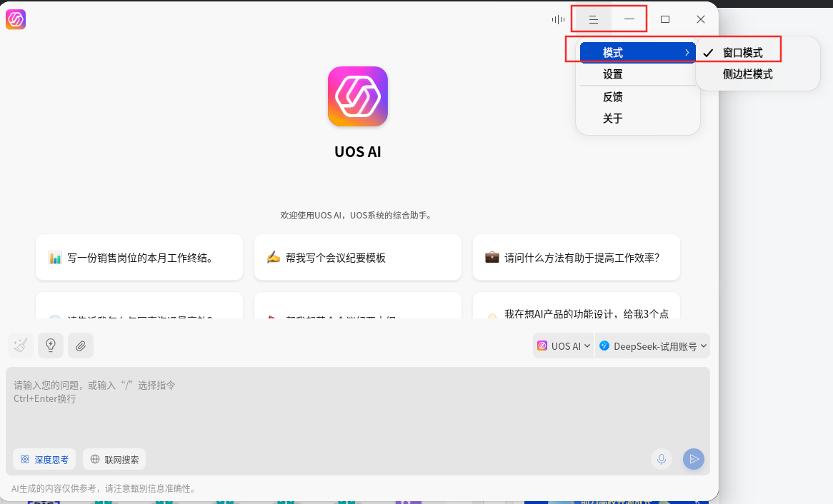Click the AI生成的内容仅供参考 disclaimer text
This screenshot has height=504, width=833.
tap(104, 488)
